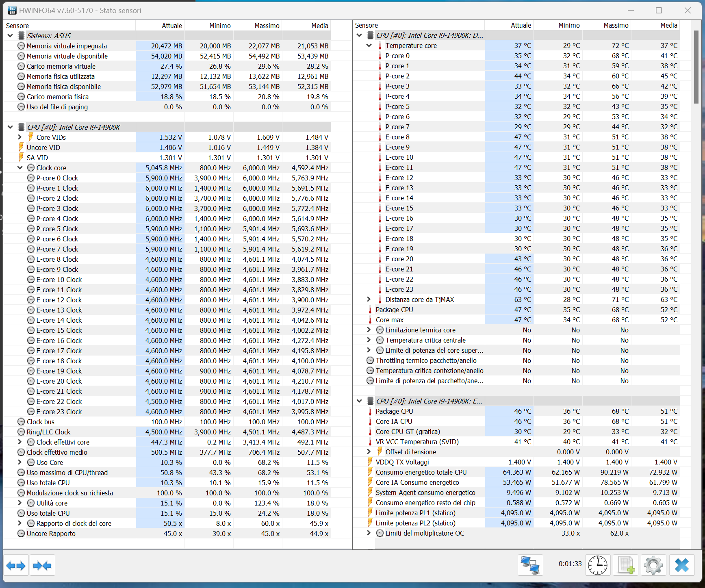Click the thermometer icon beside Core CPU GT (grafica)
The height and width of the screenshot is (588, 705).
coord(370,432)
